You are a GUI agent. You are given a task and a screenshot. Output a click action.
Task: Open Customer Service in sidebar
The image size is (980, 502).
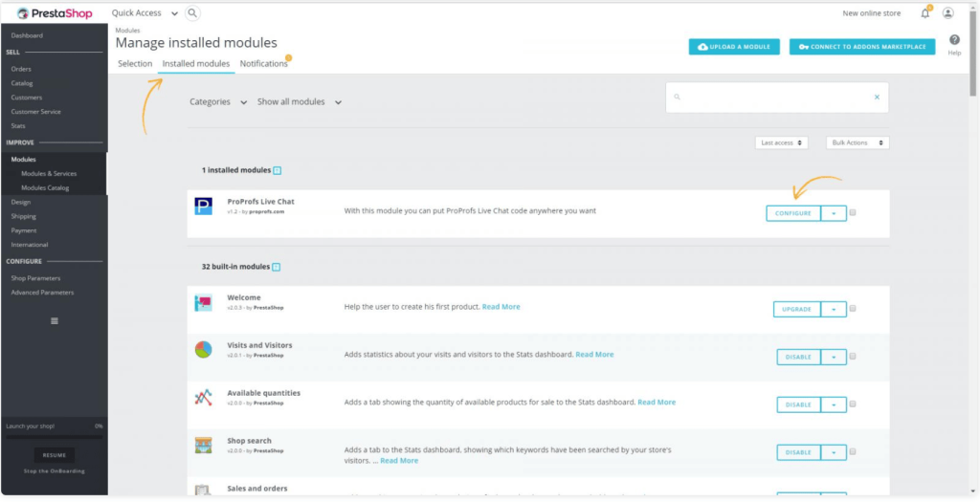coord(35,112)
